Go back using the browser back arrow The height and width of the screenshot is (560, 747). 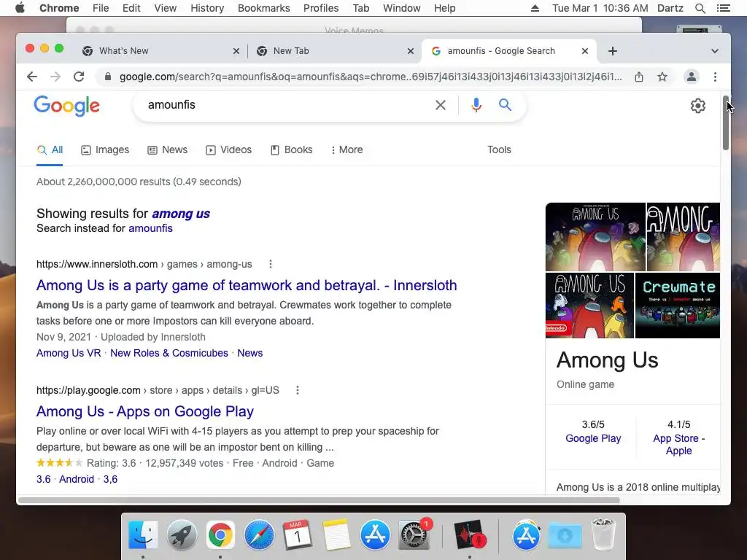[32, 77]
